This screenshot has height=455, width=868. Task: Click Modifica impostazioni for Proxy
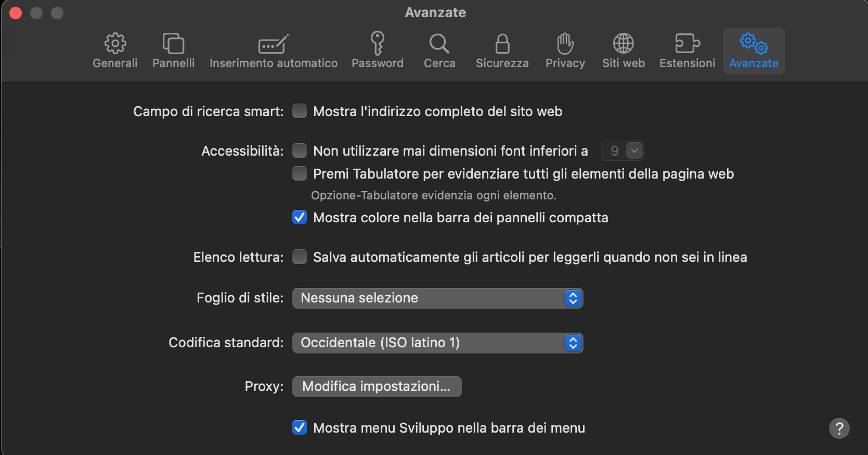coord(377,387)
